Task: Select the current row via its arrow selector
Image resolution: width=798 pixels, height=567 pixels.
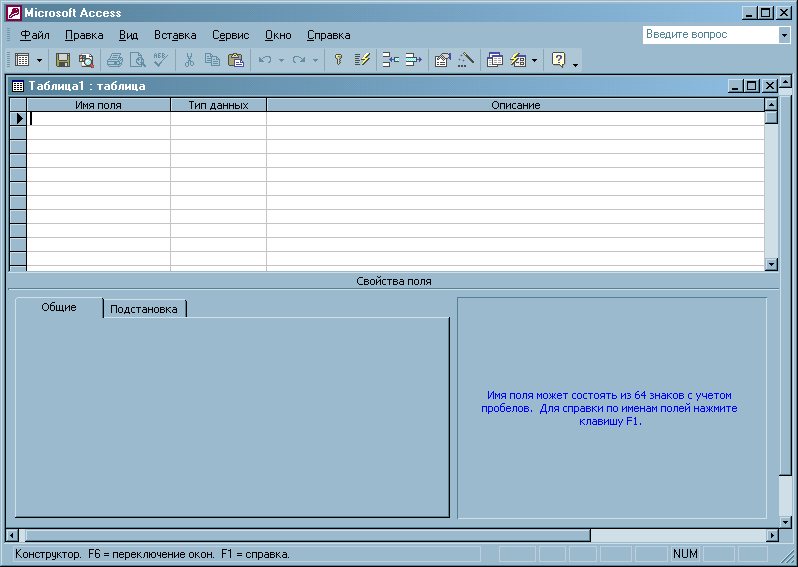Action: click(x=18, y=118)
